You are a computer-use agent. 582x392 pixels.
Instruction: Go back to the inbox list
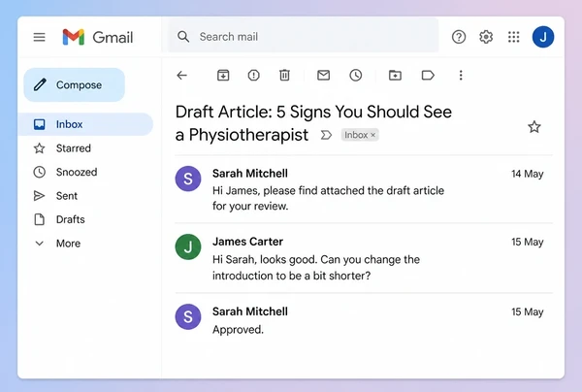pos(182,76)
